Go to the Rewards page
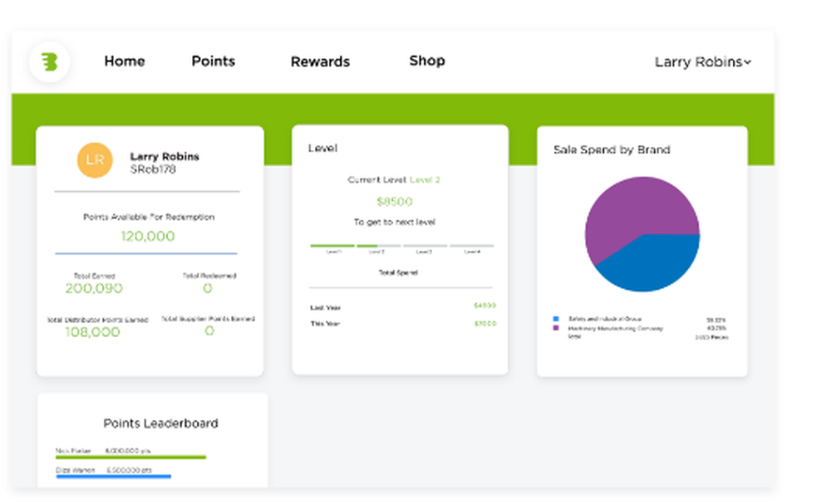 (320, 61)
